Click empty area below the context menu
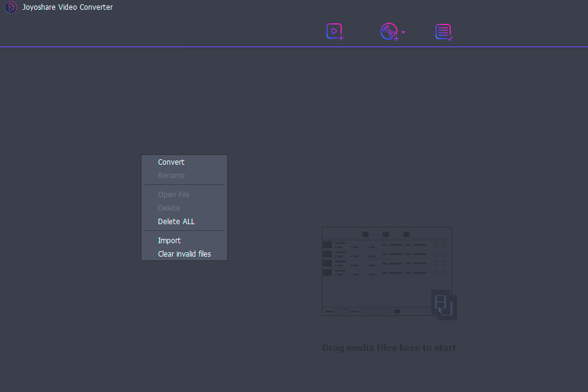This screenshot has width=588, height=392. click(x=184, y=318)
